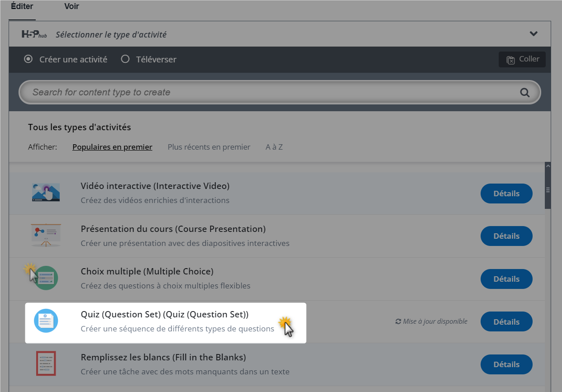Open Détails for Remplissez les blancs
Image resolution: width=562 pixels, height=392 pixels.
click(506, 364)
